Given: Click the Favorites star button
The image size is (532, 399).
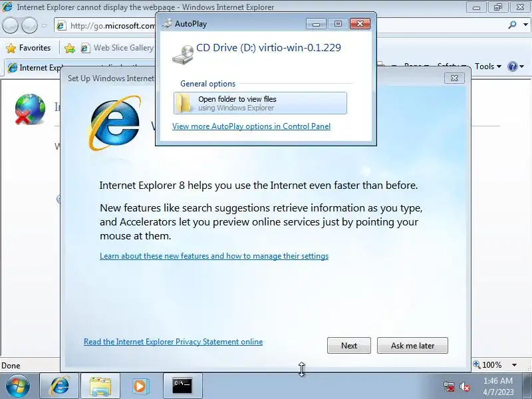Looking at the screenshot, I should pyautogui.click(x=29, y=48).
